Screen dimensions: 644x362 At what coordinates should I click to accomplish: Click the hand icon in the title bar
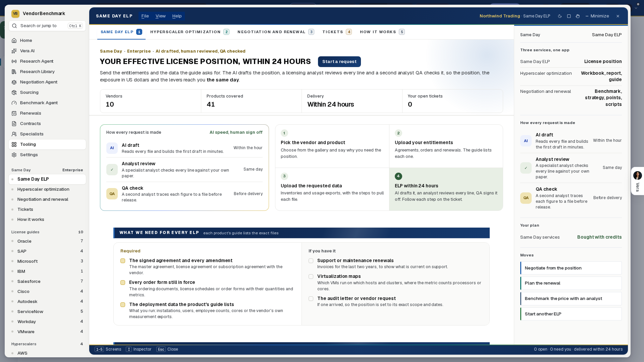coord(578,16)
